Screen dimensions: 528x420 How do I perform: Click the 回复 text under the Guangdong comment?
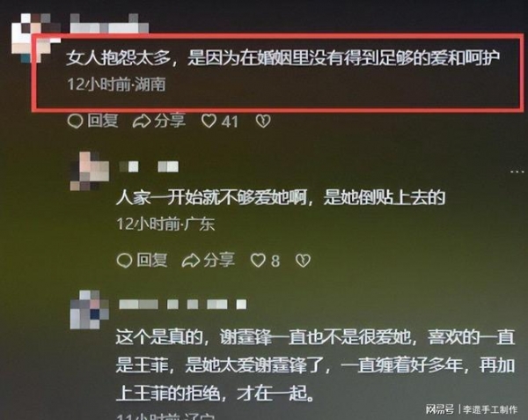tap(152, 260)
